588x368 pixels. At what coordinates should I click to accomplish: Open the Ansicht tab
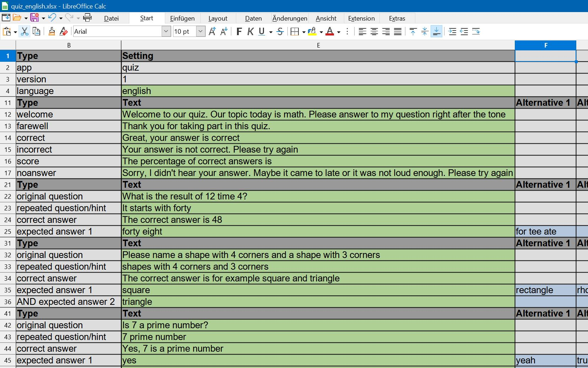326,18
